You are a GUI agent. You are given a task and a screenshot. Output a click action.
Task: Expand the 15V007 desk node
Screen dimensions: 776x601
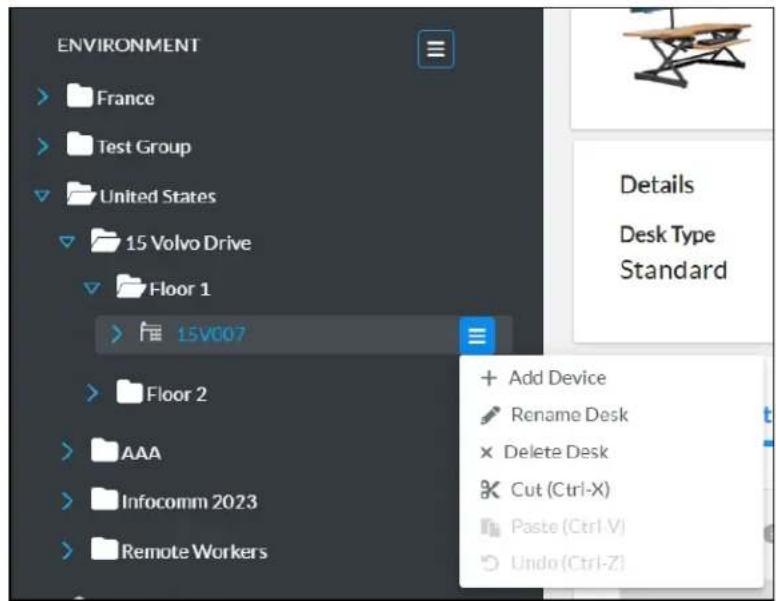[116, 334]
